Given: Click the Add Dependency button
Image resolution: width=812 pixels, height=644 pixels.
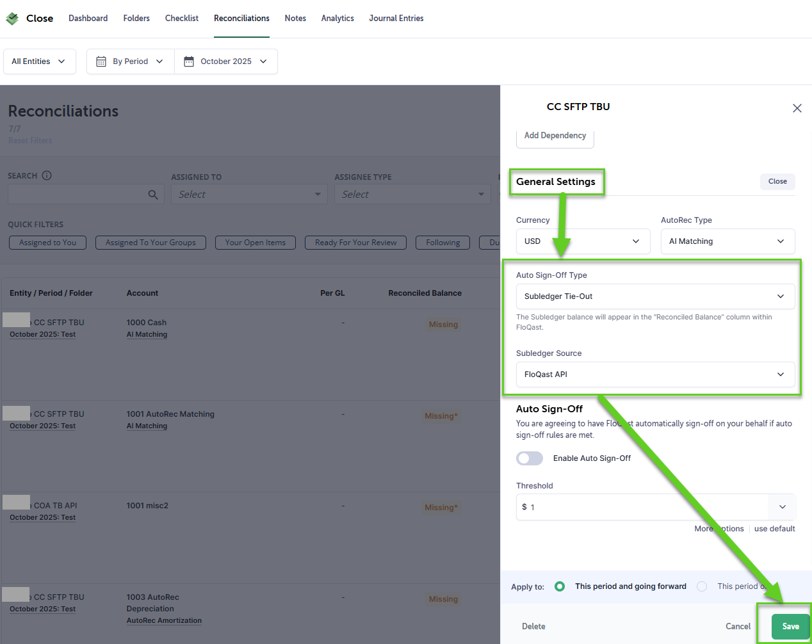Looking at the screenshot, I should 555,136.
